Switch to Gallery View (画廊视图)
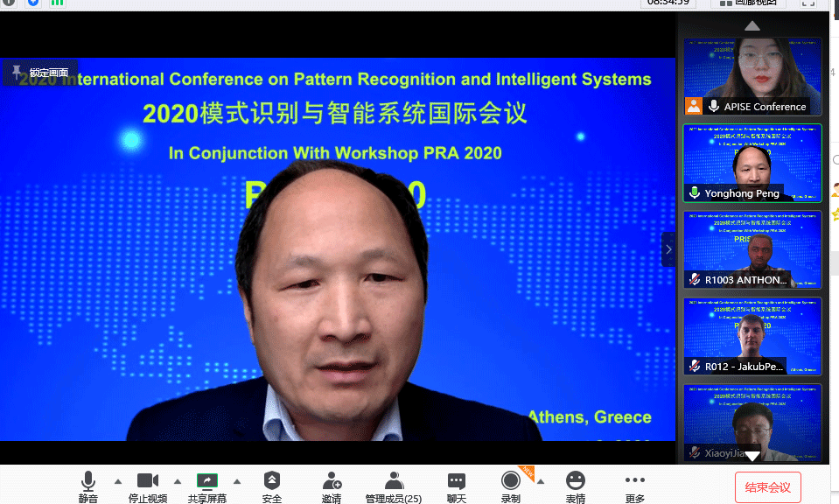839x504 pixels. [x=746, y=3]
